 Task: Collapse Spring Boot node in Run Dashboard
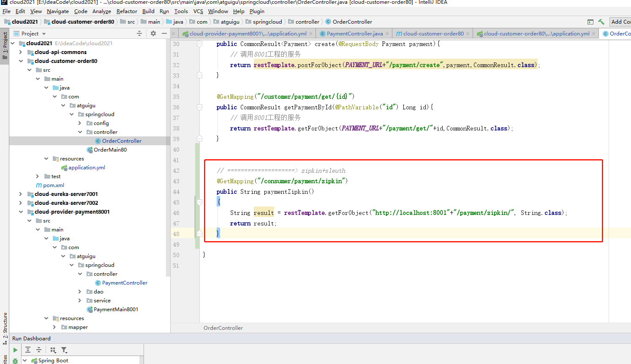pyautogui.click(x=25, y=360)
